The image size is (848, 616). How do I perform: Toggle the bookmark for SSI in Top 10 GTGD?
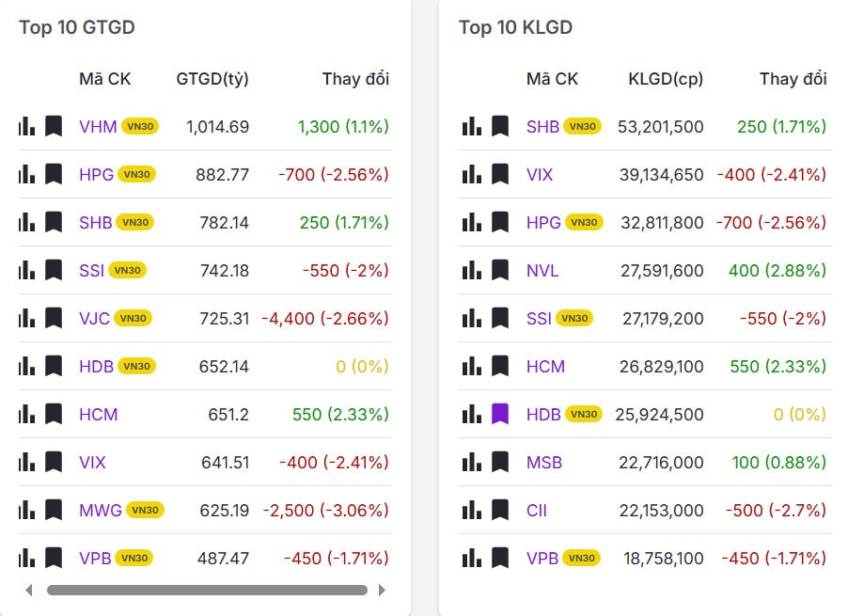point(54,270)
